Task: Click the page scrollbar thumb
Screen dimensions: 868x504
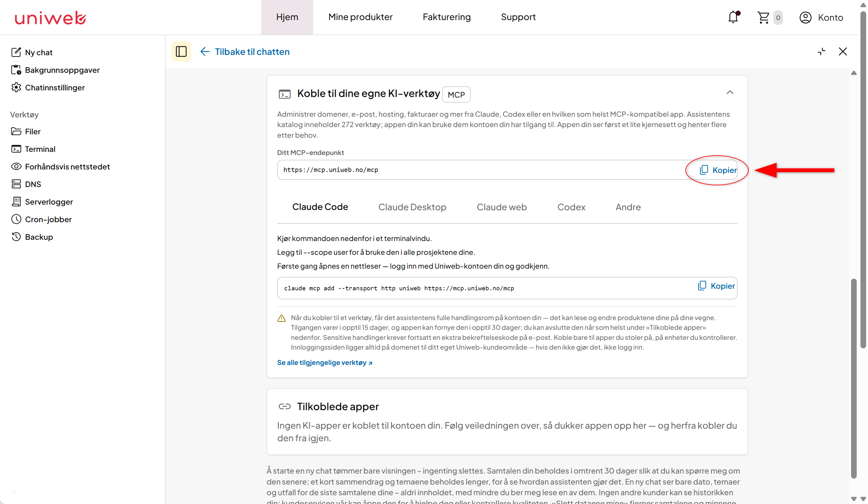Action: pos(863,179)
